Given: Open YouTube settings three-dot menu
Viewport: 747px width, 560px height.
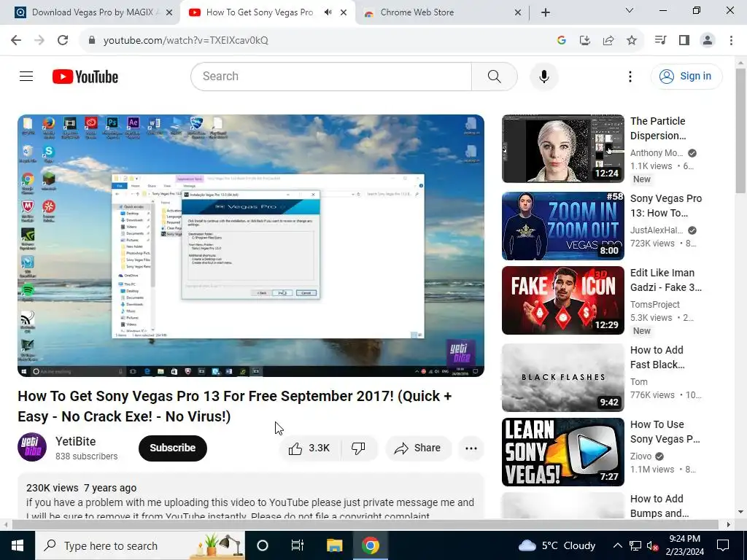Looking at the screenshot, I should tap(630, 76).
